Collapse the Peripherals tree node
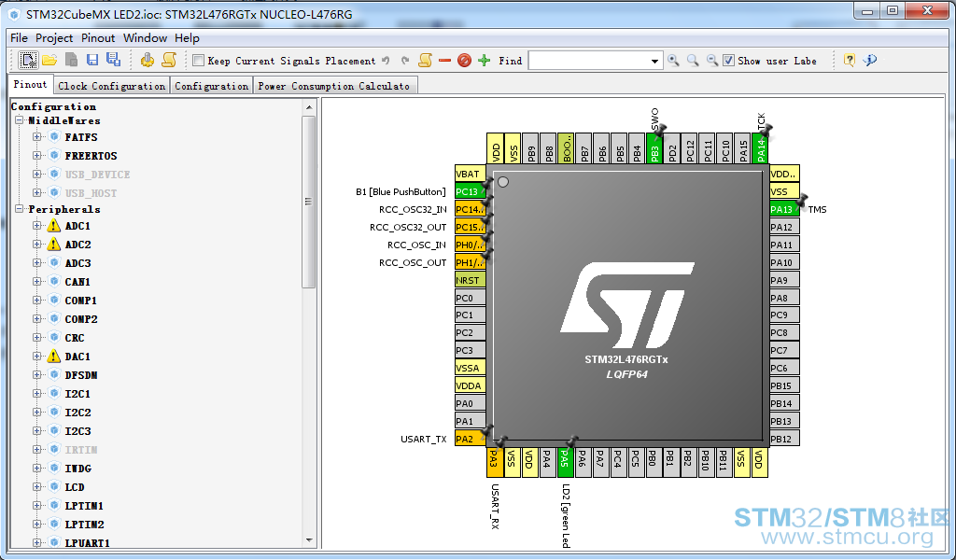Image resolution: width=956 pixels, height=560 pixels. [20, 209]
